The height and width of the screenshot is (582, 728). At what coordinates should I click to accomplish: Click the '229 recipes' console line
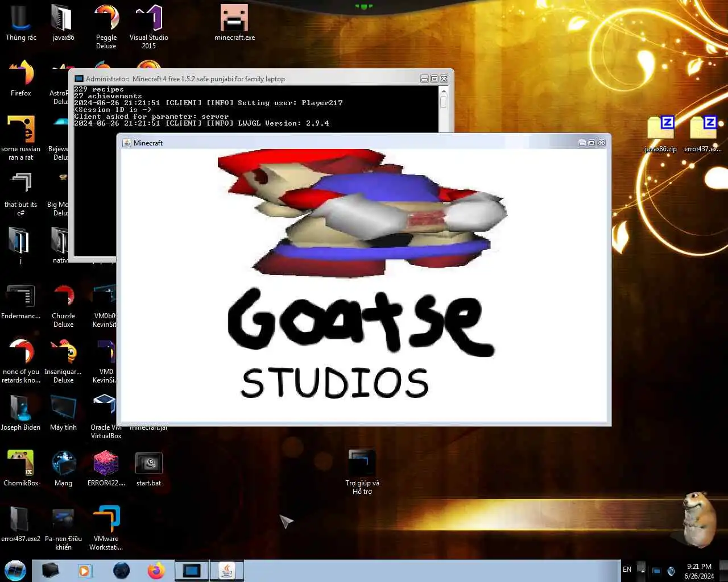98,89
